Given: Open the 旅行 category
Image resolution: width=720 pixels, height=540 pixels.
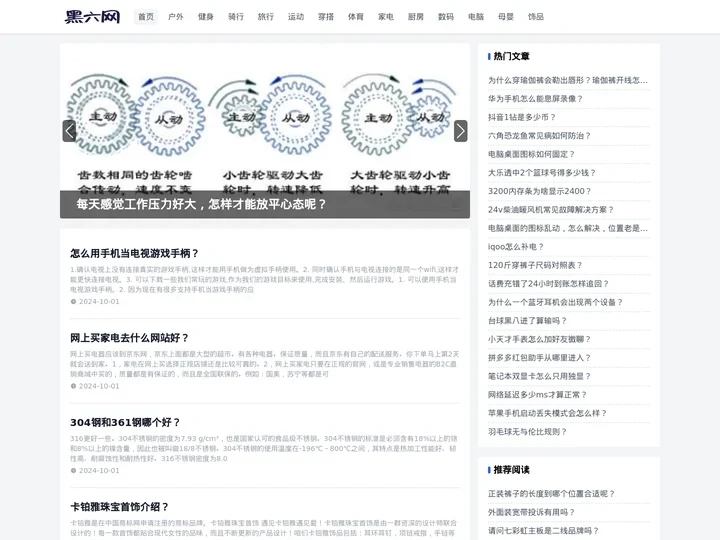Looking at the screenshot, I should pyautogui.click(x=266, y=17).
